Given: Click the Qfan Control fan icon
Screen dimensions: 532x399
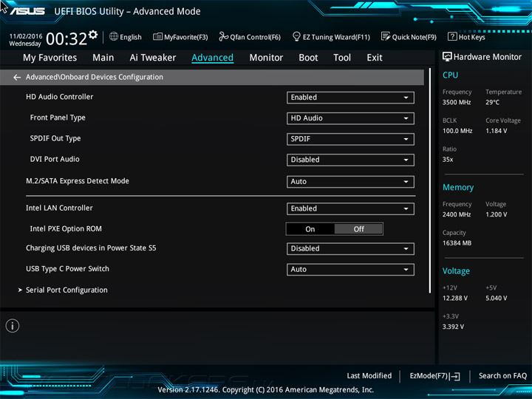Looking at the screenshot, I should tap(224, 36).
